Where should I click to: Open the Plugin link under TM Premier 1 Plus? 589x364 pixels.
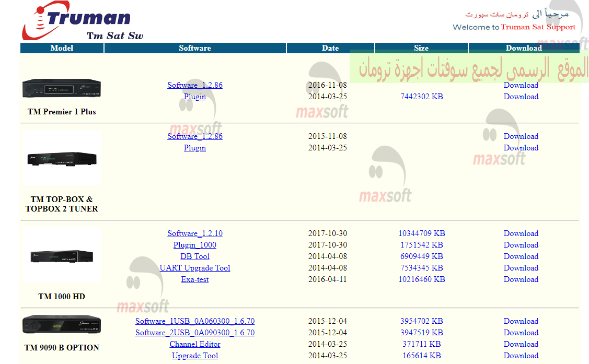click(x=195, y=97)
